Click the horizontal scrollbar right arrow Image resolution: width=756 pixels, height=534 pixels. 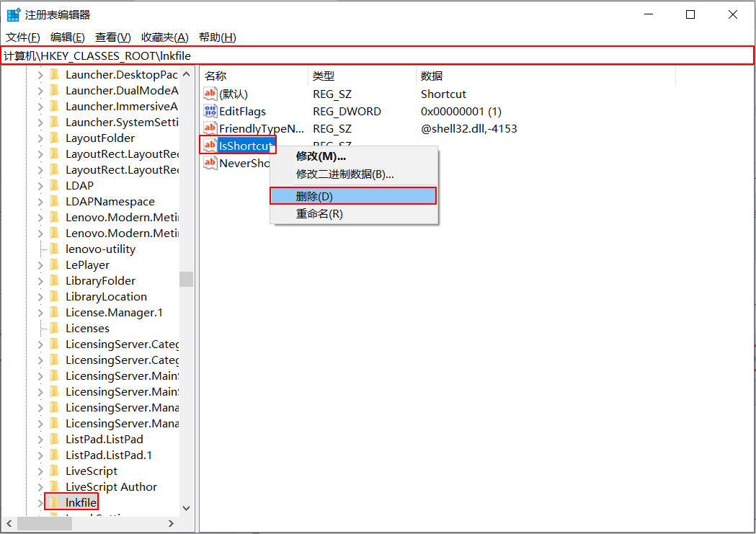pyautogui.click(x=171, y=523)
